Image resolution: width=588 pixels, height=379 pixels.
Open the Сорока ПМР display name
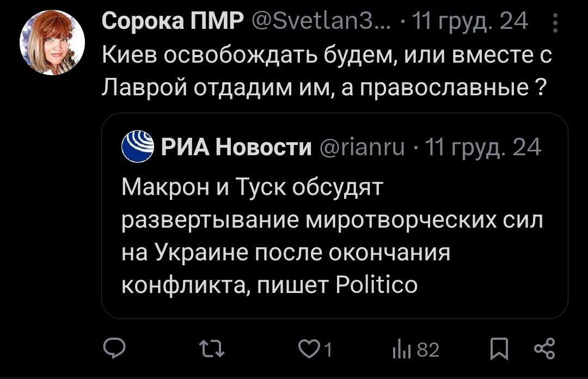tap(172, 22)
